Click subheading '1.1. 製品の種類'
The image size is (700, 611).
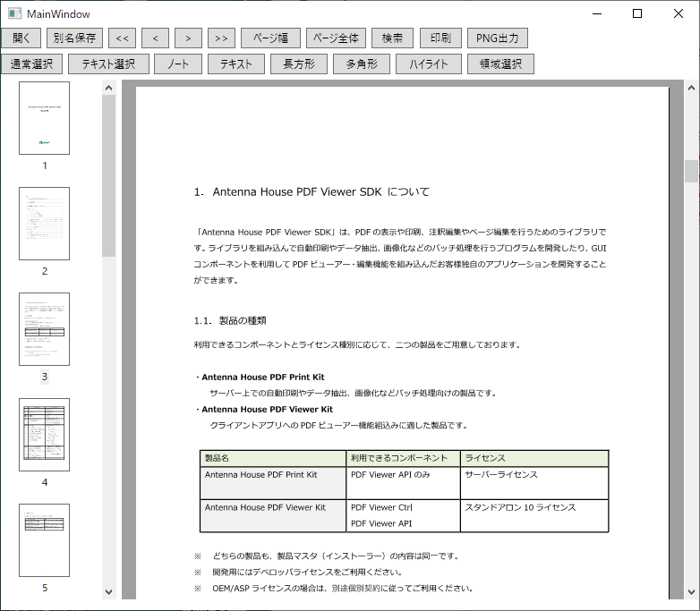coord(230,320)
